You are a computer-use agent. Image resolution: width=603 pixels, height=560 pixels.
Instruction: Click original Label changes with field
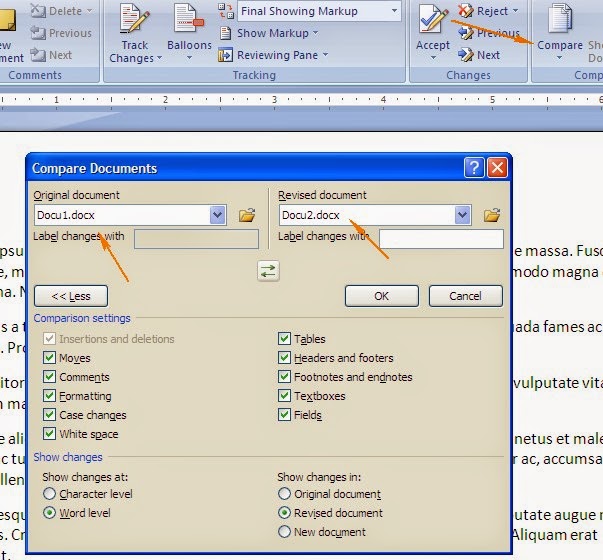[196, 239]
